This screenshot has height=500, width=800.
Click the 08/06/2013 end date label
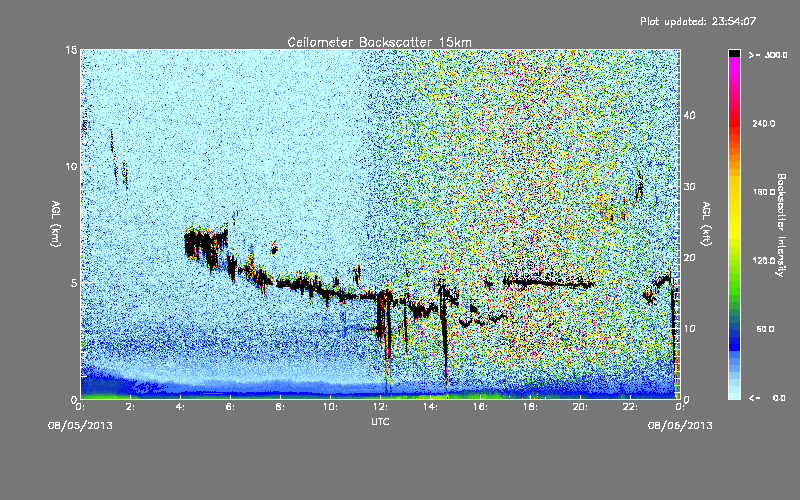pyautogui.click(x=680, y=426)
